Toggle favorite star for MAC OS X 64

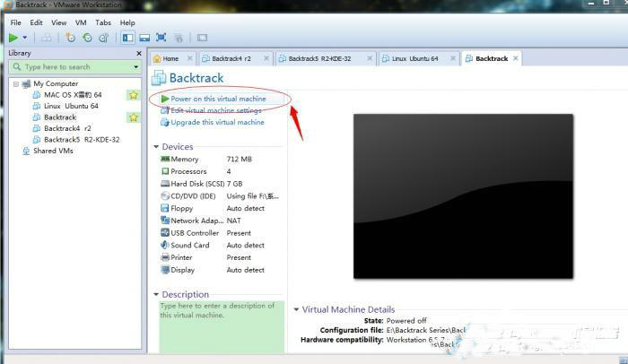pos(134,95)
